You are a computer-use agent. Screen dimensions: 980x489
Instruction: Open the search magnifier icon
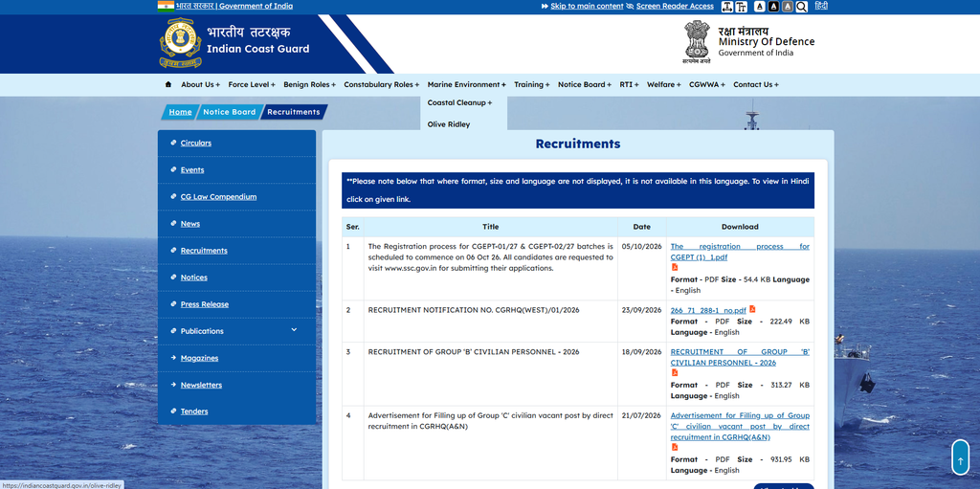click(802, 7)
